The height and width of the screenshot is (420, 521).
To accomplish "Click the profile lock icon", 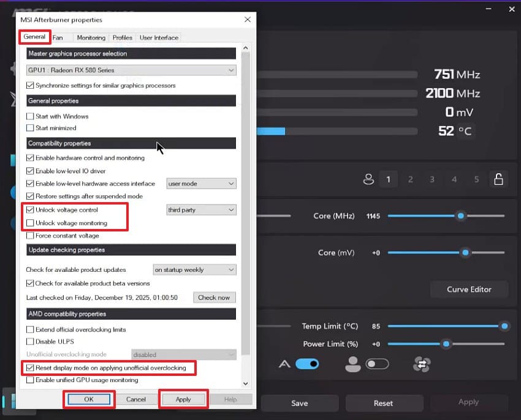I will (x=498, y=179).
